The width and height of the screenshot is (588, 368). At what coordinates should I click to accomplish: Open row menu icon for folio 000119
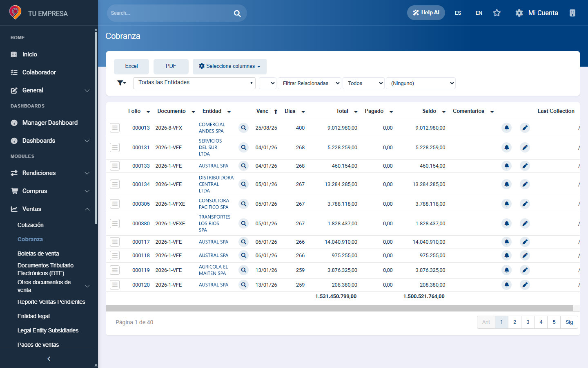point(115,270)
